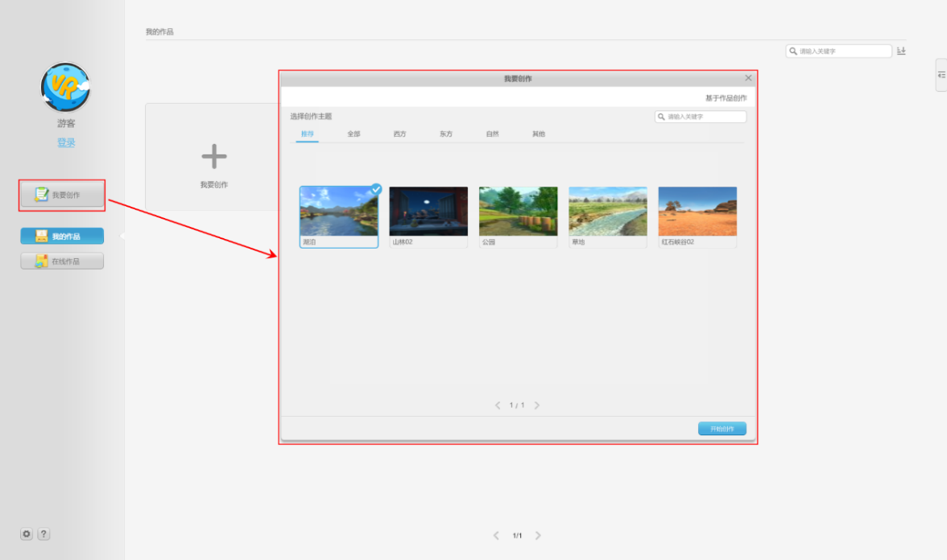Viewport: 947px width, 560px height.
Task: Select the 湖泊 theme thumbnail
Action: point(339,216)
